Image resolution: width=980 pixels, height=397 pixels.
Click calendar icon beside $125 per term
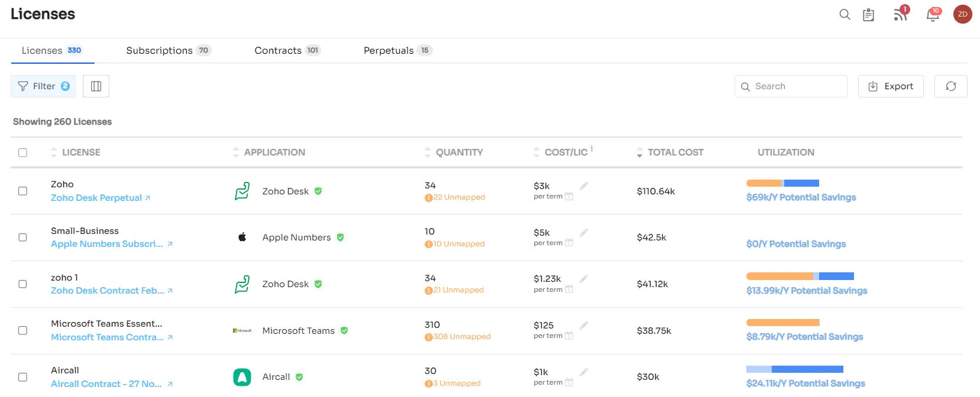point(569,336)
